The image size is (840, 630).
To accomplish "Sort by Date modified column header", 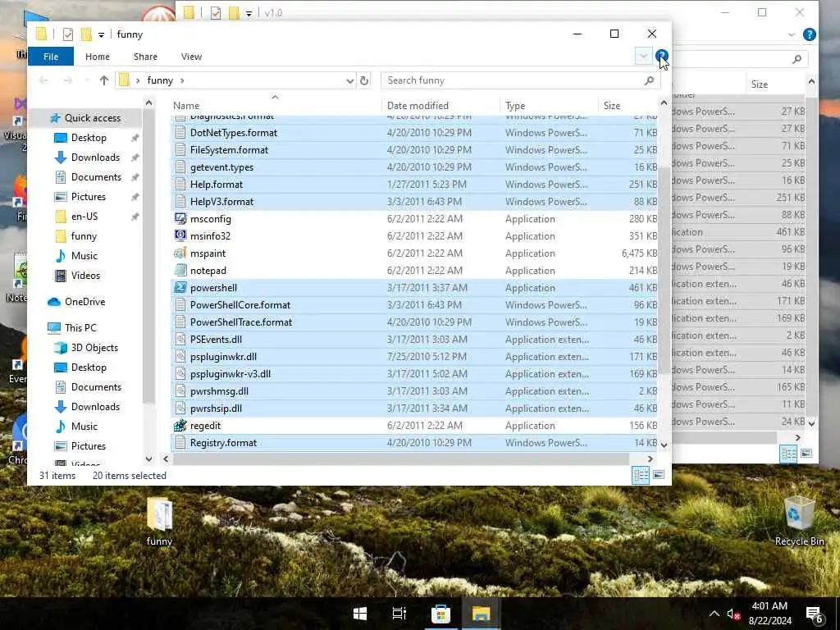I will tap(441, 106).
